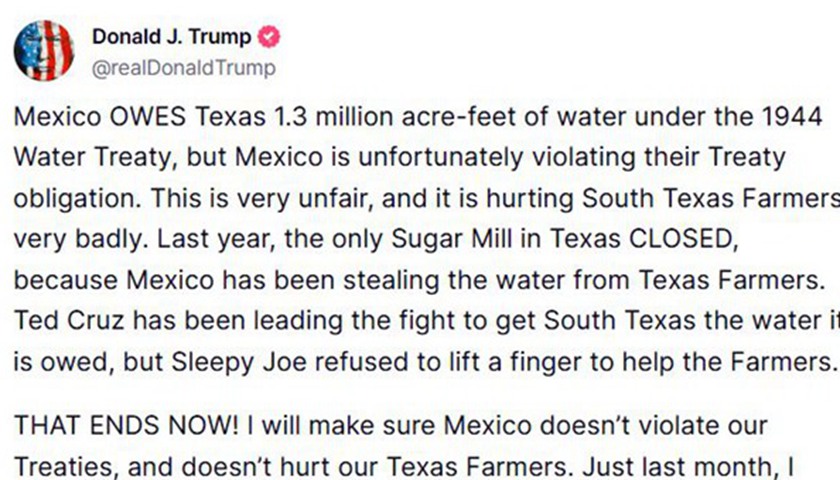
Task: Open the Donald J. Trump profile avatar
Action: [x=44, y=51]
